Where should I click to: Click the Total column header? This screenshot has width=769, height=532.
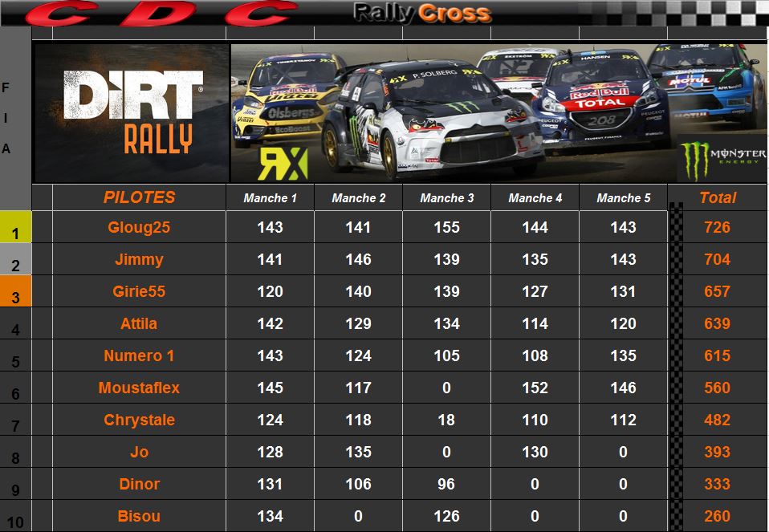[718, 197]
